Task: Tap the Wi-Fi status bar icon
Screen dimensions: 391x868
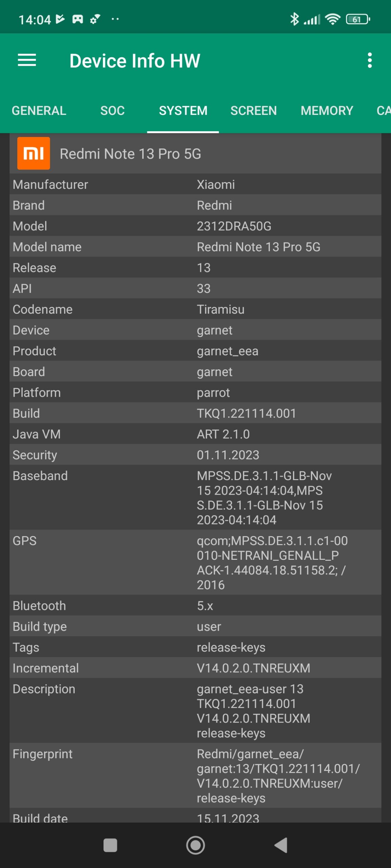Action: pos(333,19)
